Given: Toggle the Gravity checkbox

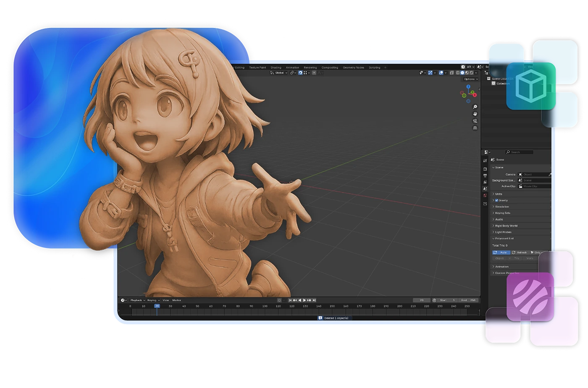Looking at the screenshot, I should coord(496,201).
